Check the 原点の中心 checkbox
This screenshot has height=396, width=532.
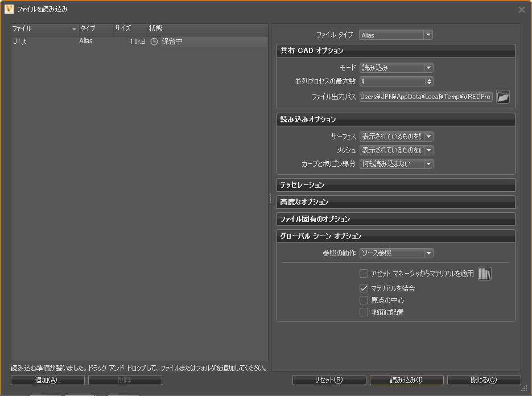point(364,300)
